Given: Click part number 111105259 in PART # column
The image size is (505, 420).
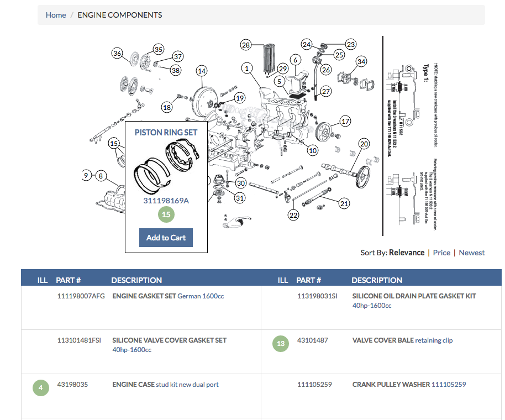Looking at the screenshot, I should click(314, 384).
